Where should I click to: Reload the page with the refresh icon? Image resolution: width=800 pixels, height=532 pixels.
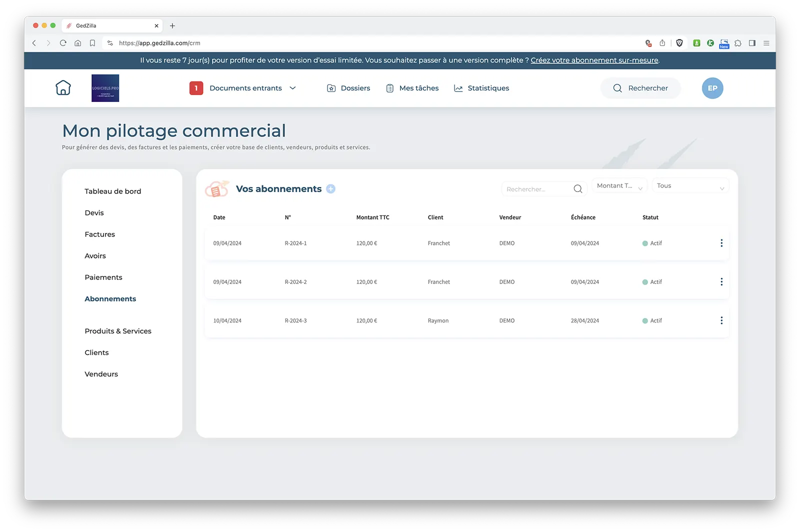coord(63,43)
